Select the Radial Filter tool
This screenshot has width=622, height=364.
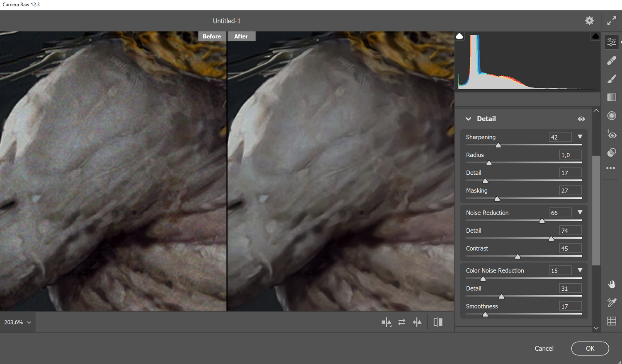(x=611, y=116)
